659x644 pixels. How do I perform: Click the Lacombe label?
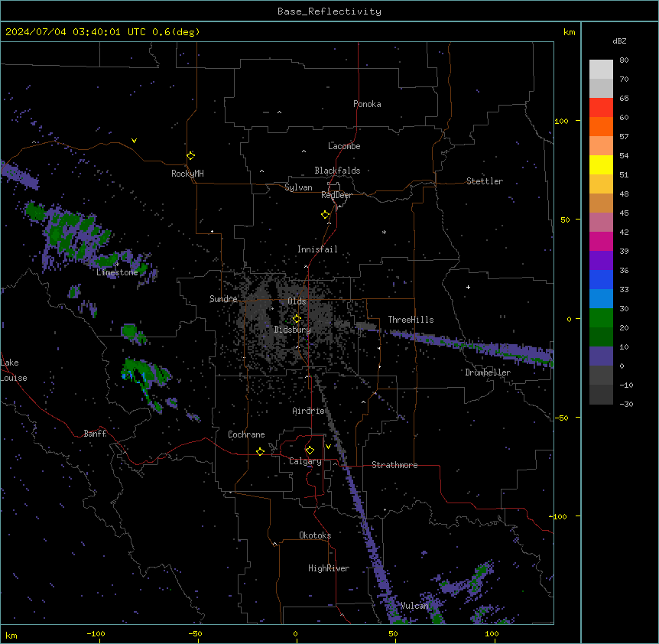tap(344, 146)
